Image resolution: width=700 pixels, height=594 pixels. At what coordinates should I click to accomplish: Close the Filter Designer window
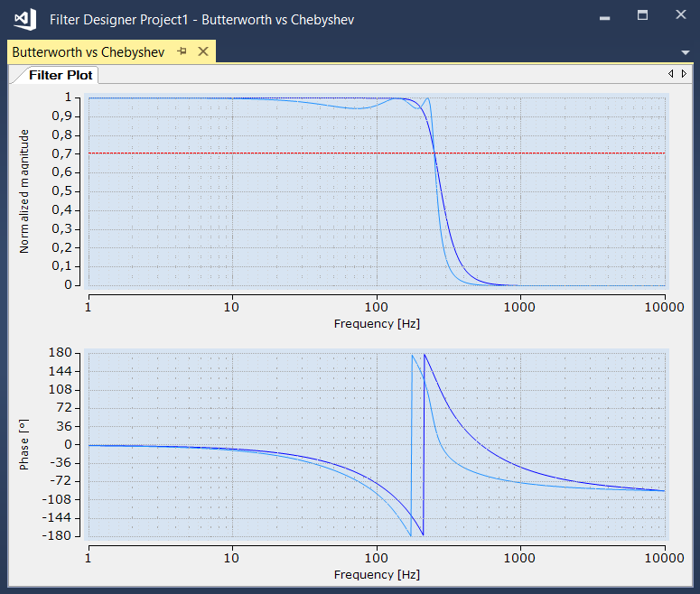pos(681,14)
